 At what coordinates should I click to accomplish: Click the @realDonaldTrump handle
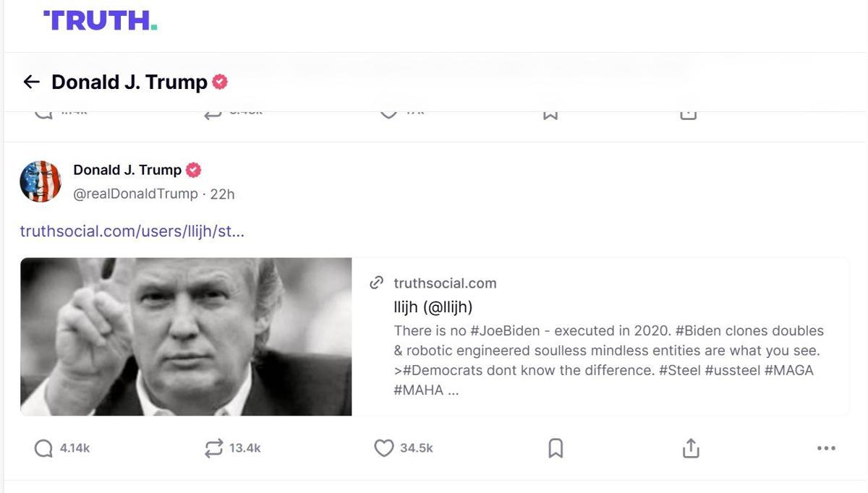[x=135, y=194]
